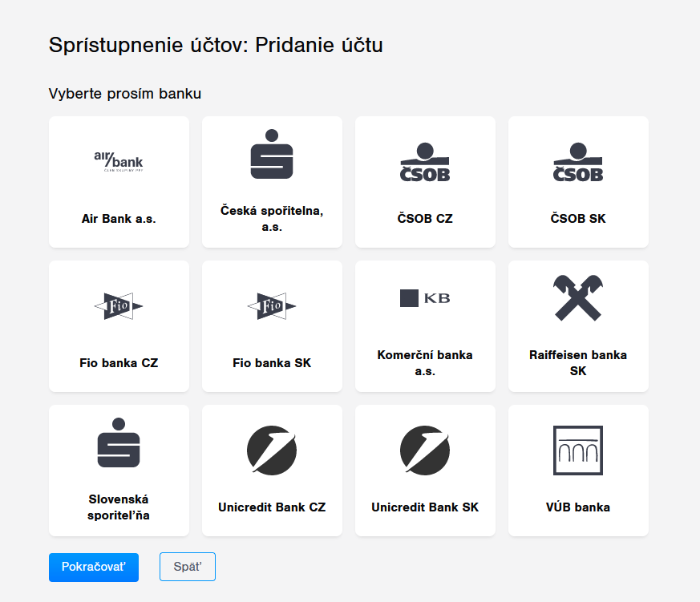The image size is (700, 602).
Task: Click the Slovenská sporiteľňa logo
Action: click(119, 442)
